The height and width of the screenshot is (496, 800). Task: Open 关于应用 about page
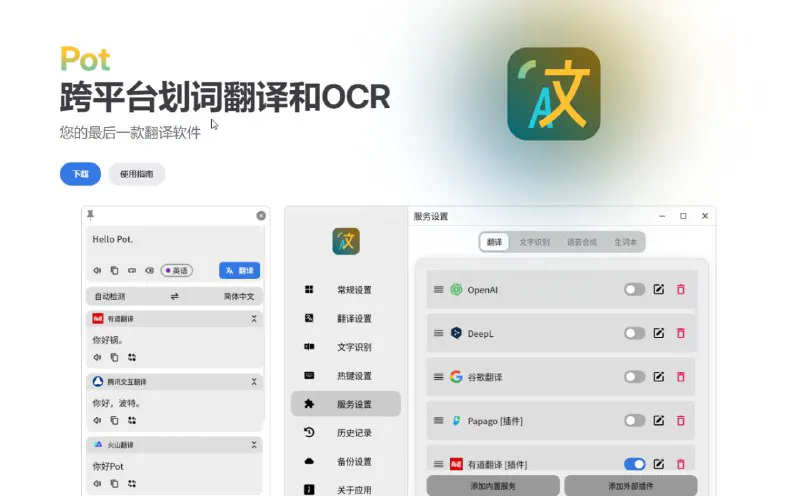click(x=346, y=490)
